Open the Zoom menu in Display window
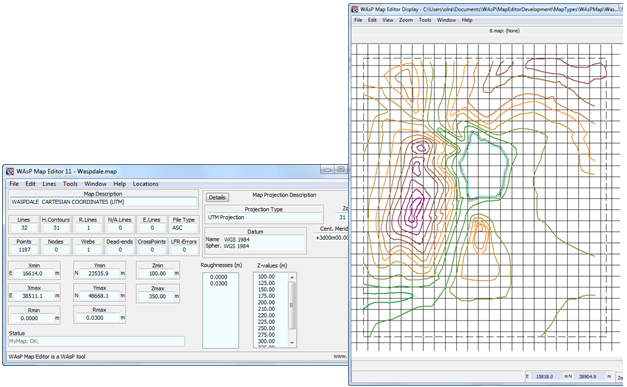The image size is (627, 387). click(405, 20)
